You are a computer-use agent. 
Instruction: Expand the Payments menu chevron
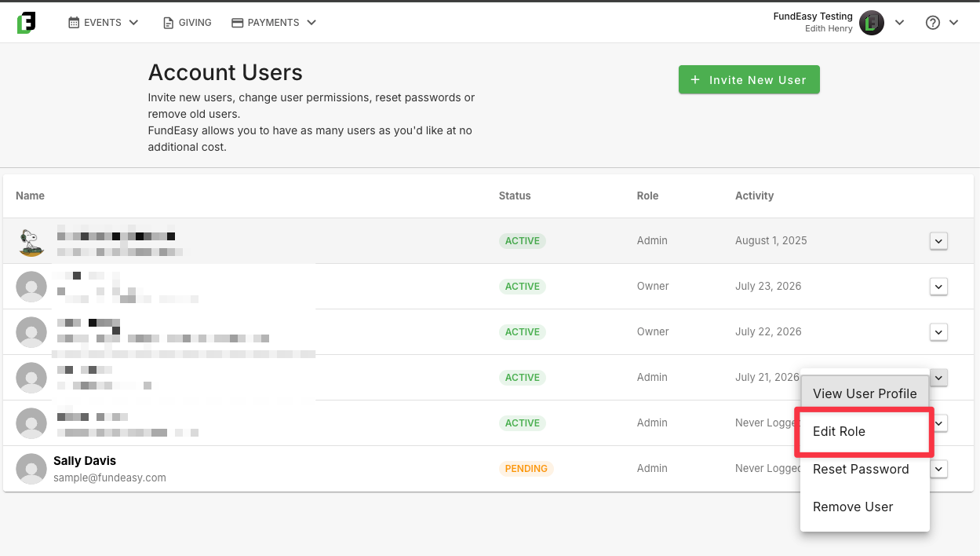pyautogui.click(x=311, y=23)
